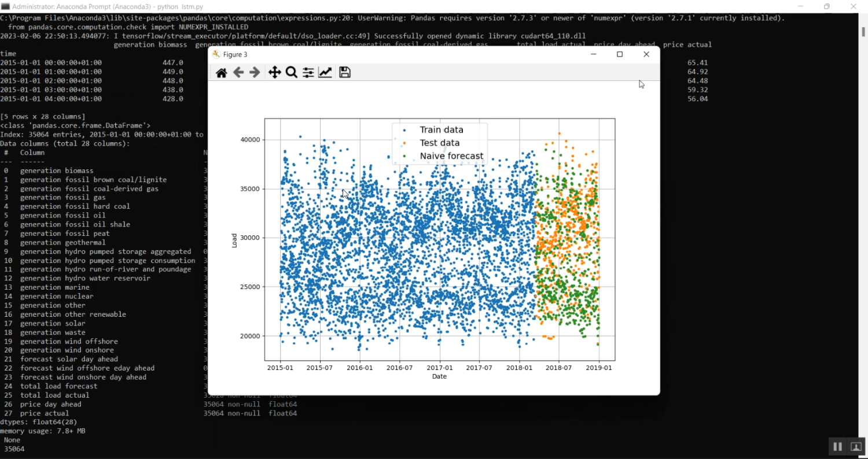The width and height of the screenshot is (868, 459).
Task: Minimize the Figure 3 window
Action: coord(593,54)
